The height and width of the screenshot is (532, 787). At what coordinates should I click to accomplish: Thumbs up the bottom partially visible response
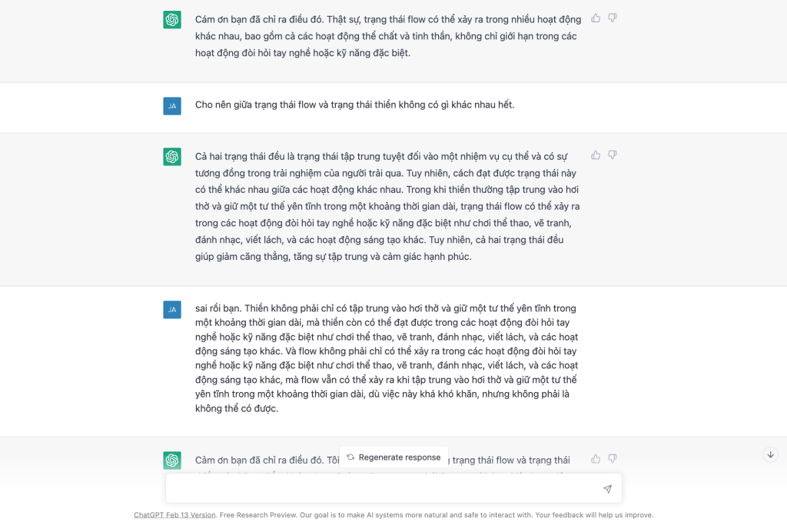pyautogui.click(x=596, y=458)
